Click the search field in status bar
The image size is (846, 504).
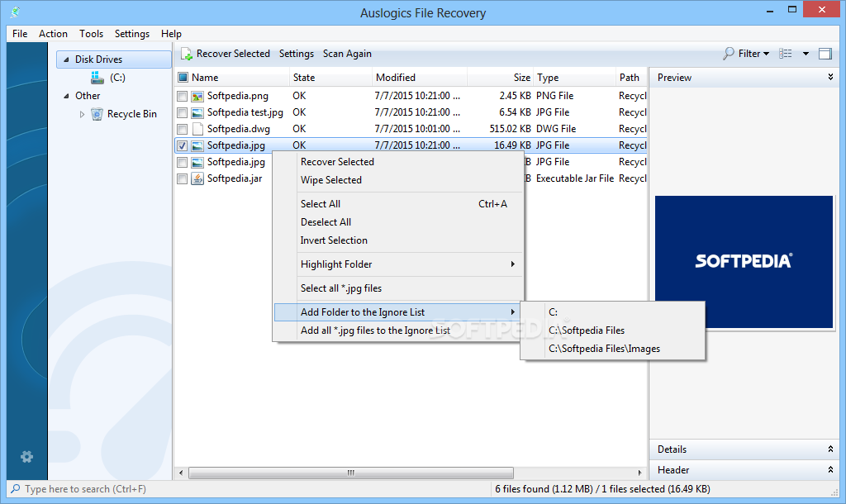coord(248,489)
